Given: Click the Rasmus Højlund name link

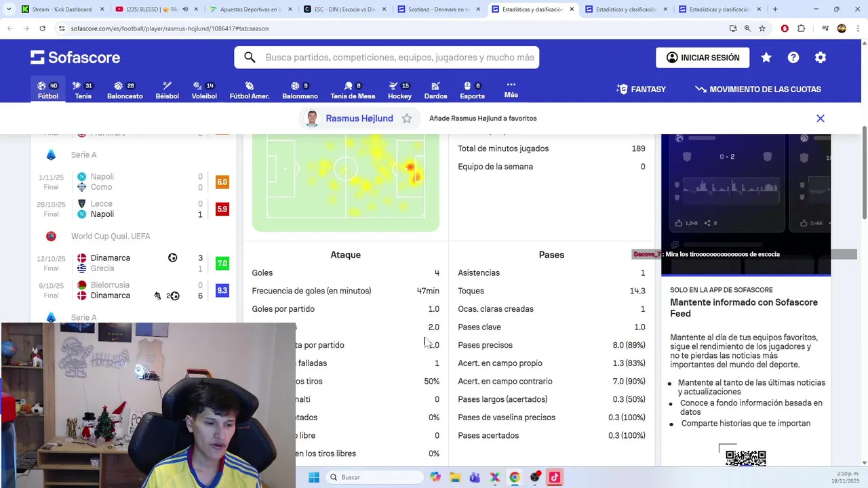Looking at the screenshot, I should [359, 119].
